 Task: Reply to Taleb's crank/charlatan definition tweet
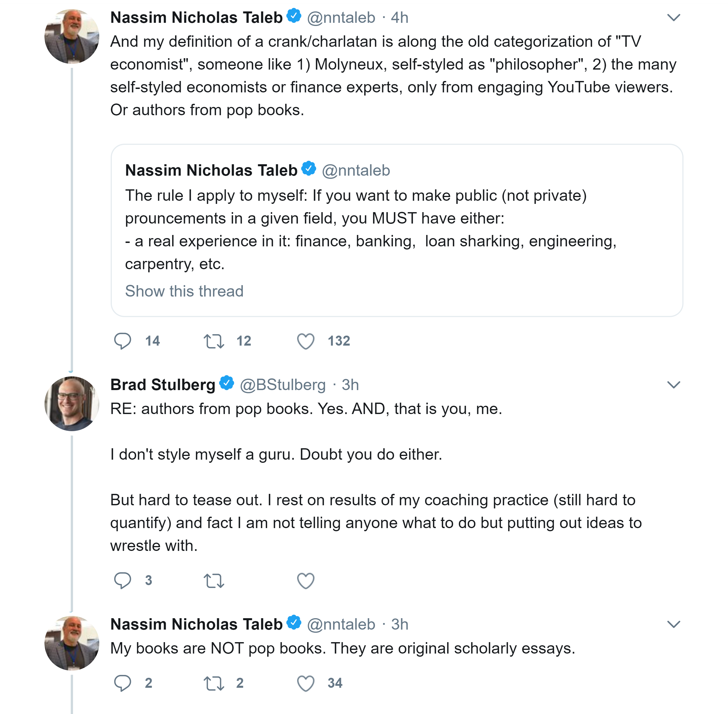click(122, 341)
